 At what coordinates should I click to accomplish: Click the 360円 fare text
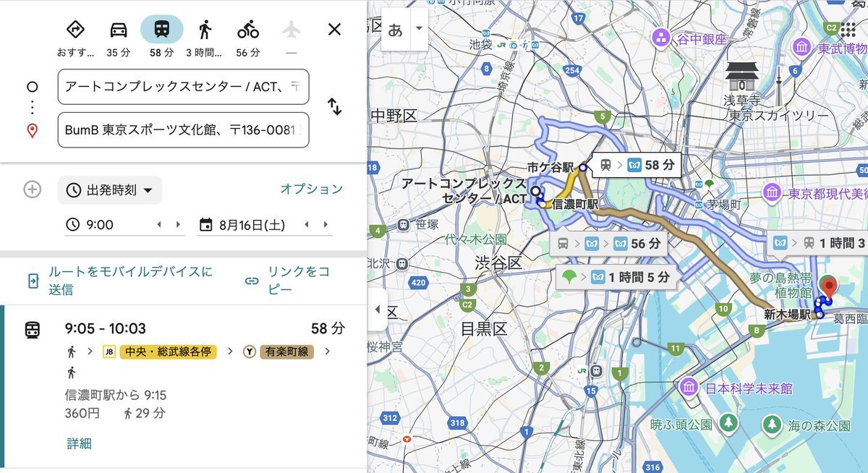pos(82,414)
